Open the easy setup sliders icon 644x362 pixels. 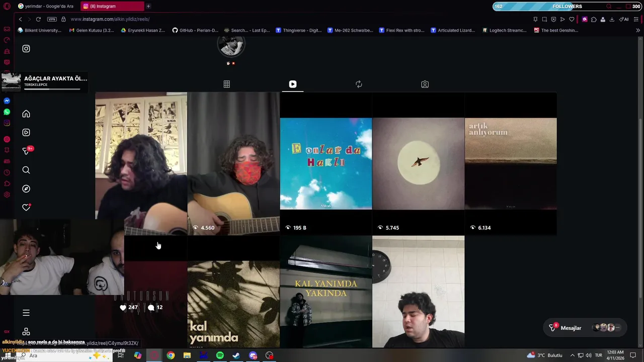636,19
